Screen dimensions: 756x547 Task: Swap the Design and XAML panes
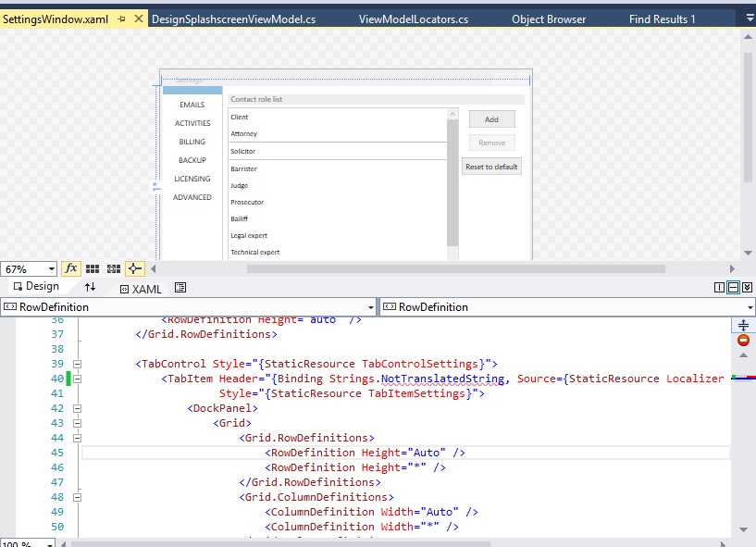click(91, 288)
